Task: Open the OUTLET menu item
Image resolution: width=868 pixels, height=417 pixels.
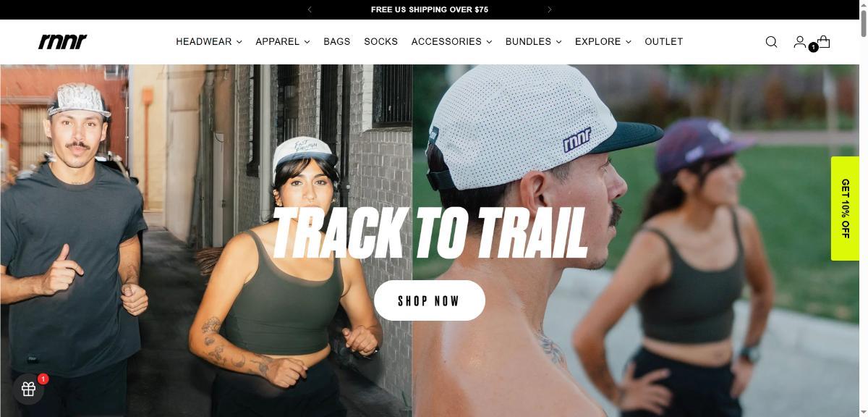Action: tap(664, 41)
